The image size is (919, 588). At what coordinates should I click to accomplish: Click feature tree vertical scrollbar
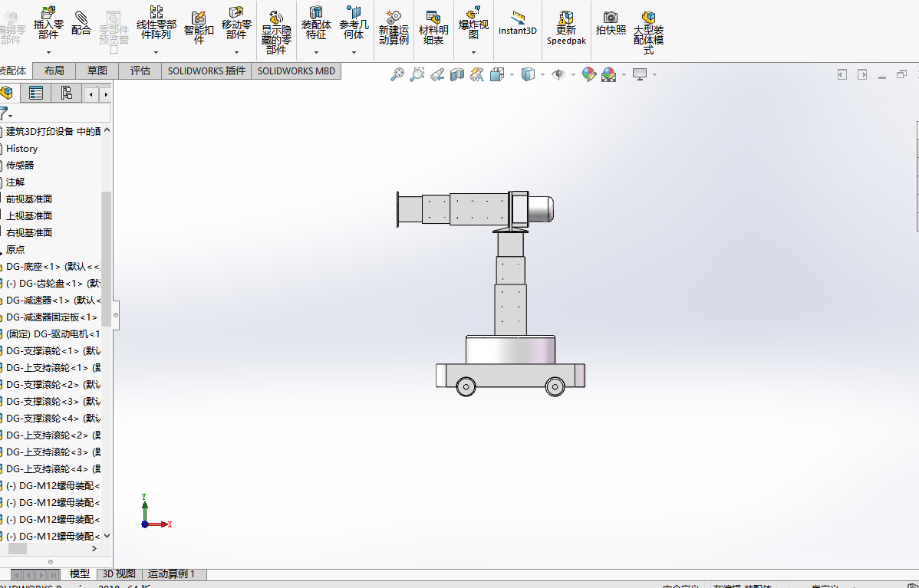106,259
